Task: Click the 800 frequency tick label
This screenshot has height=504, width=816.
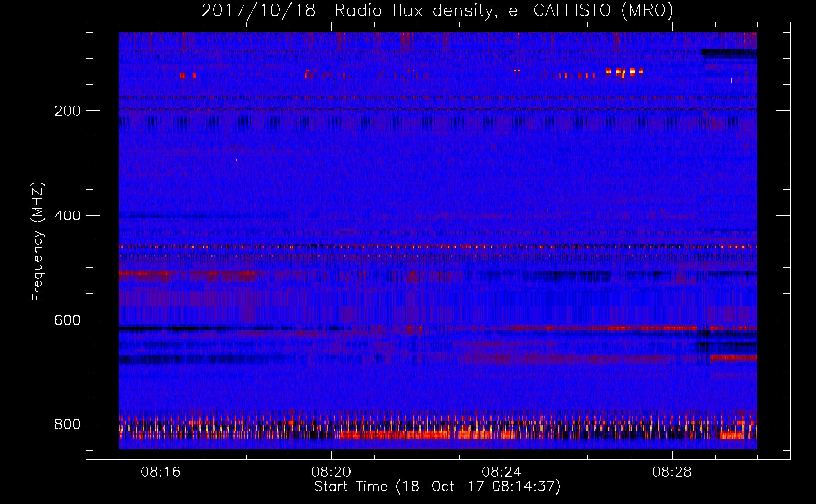Action: [68, 424]
